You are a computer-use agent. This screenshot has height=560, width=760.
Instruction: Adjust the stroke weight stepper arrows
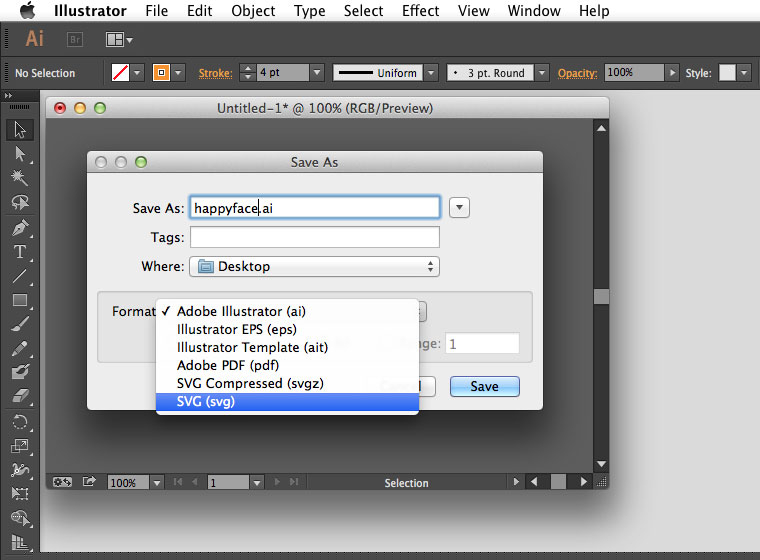(x=248, y=73)
